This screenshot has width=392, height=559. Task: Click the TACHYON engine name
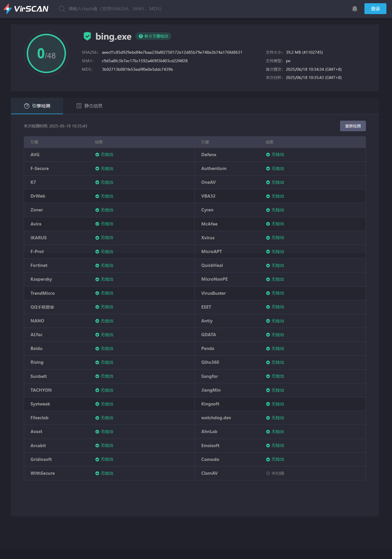click(x=41, y=390)
